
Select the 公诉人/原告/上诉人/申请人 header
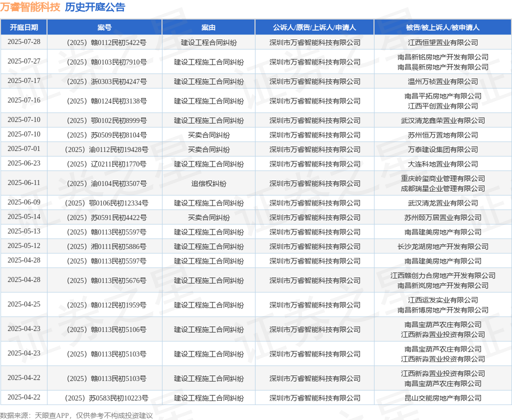click(x=314, y=27)
